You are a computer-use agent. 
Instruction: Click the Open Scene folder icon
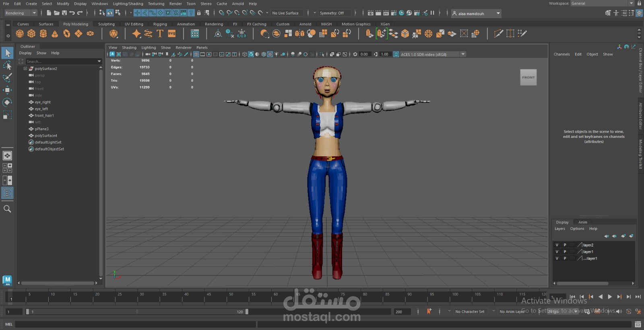point(57,13)
